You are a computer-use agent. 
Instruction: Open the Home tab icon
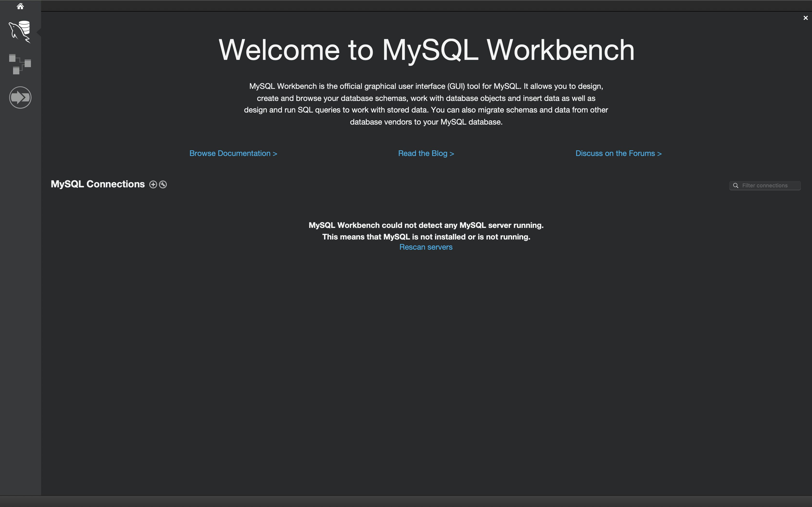click(x=20, y=6)
